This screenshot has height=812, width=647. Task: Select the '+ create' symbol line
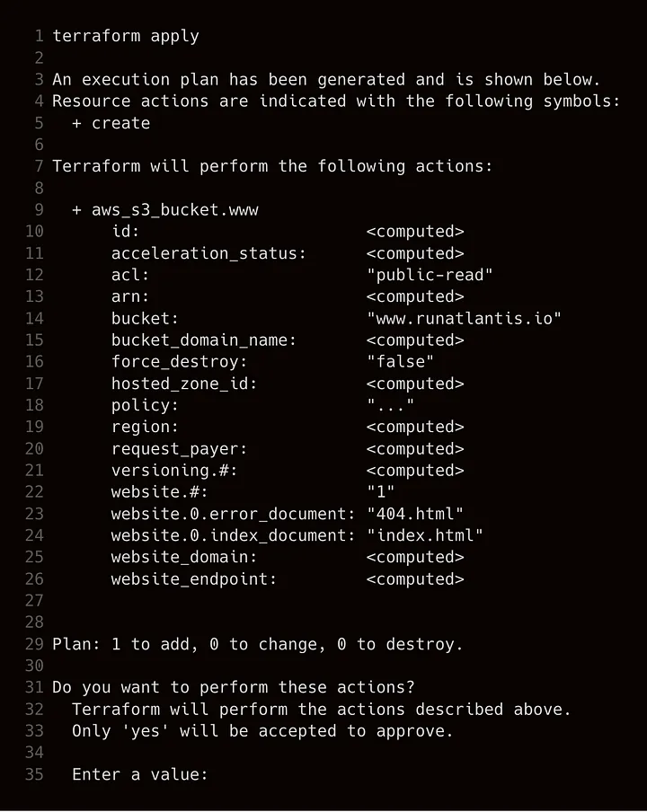111,123
